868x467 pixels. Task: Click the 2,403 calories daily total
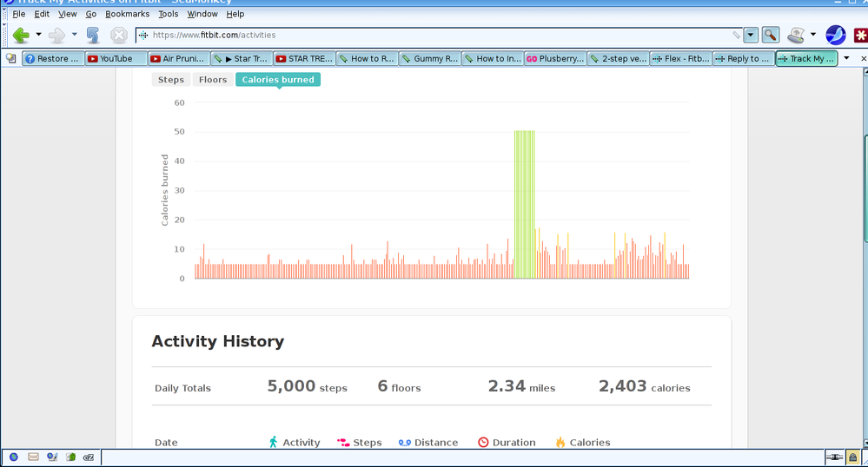tap(645, 386)
